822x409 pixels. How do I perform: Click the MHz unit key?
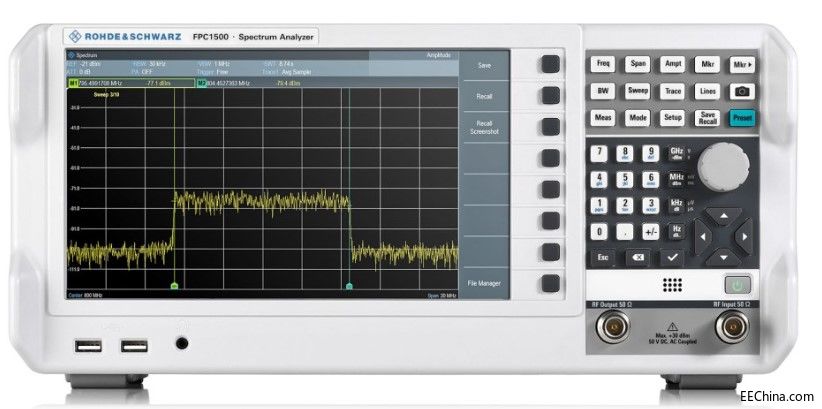click(676, 179)
